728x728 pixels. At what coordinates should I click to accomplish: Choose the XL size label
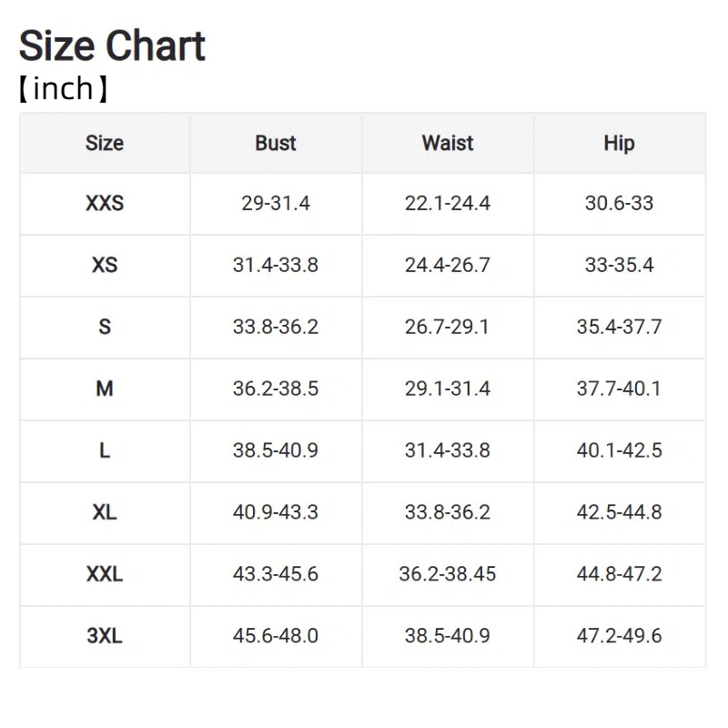(105, 512)
